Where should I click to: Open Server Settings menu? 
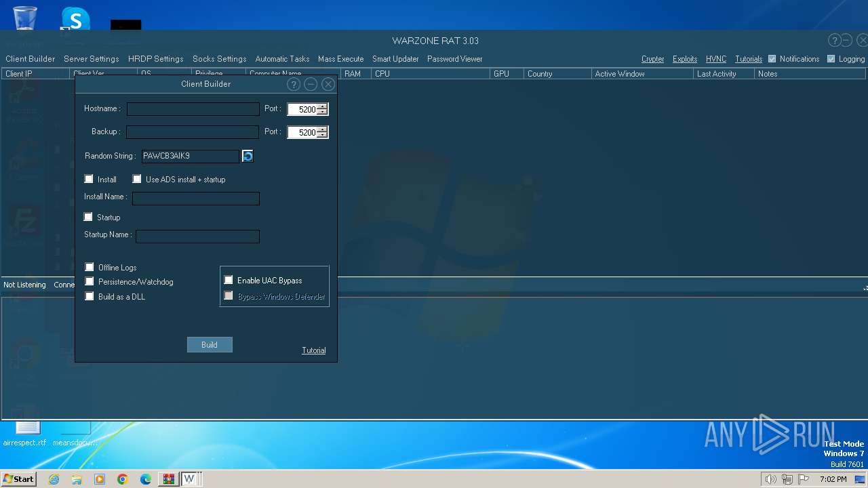pyautogui.click(x=91, y=59)
